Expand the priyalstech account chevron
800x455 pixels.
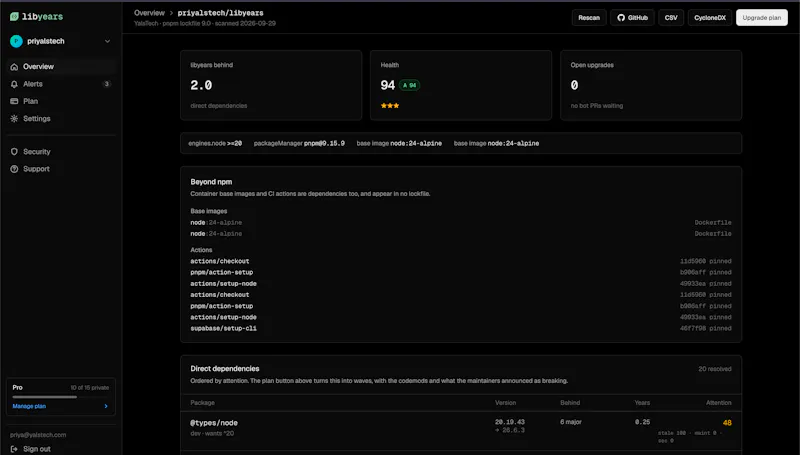point(107,41)
